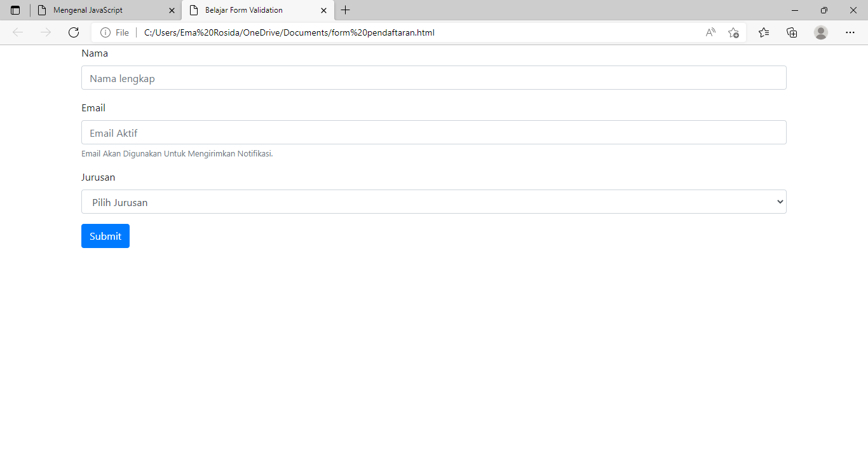Close the Mengenal JavaScript tab

172,10
